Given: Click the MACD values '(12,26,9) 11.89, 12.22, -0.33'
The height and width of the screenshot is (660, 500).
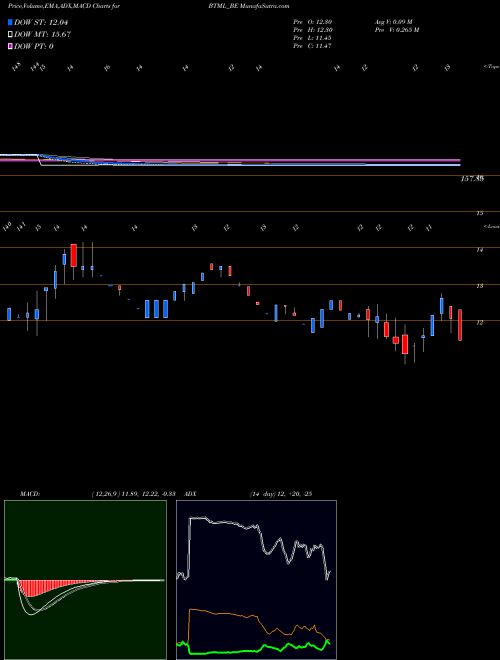Looking at the screenshot, I should [136, 494].
